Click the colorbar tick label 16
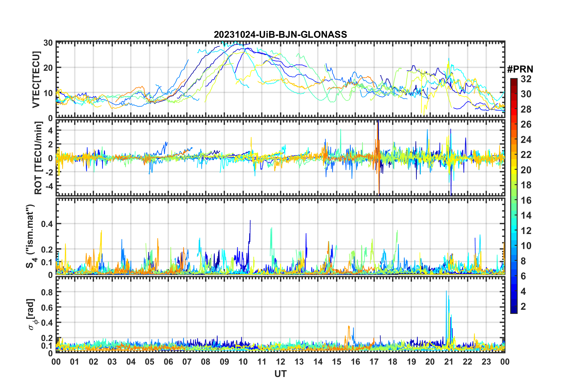This screenshot has width=561, height=392. point(526,200)
